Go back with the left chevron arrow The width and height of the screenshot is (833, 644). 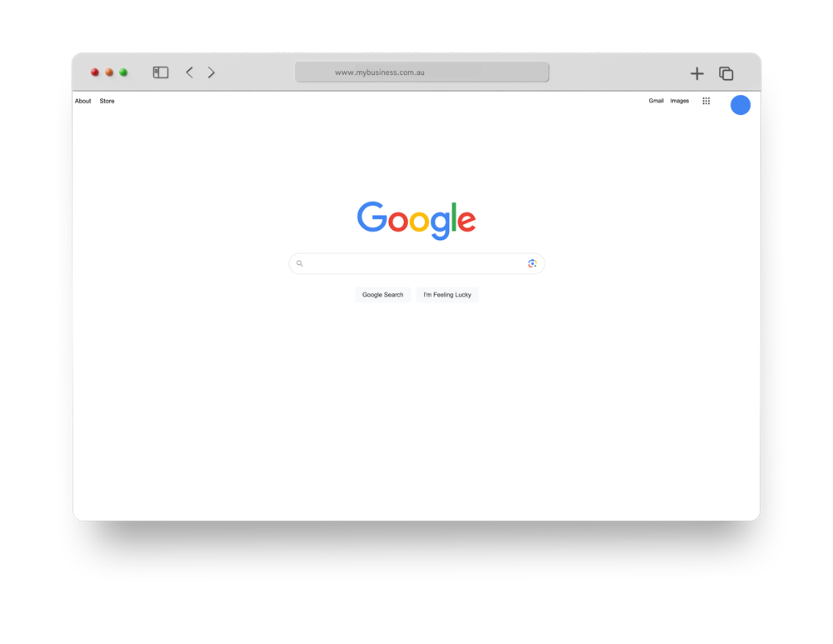[189, 72]
